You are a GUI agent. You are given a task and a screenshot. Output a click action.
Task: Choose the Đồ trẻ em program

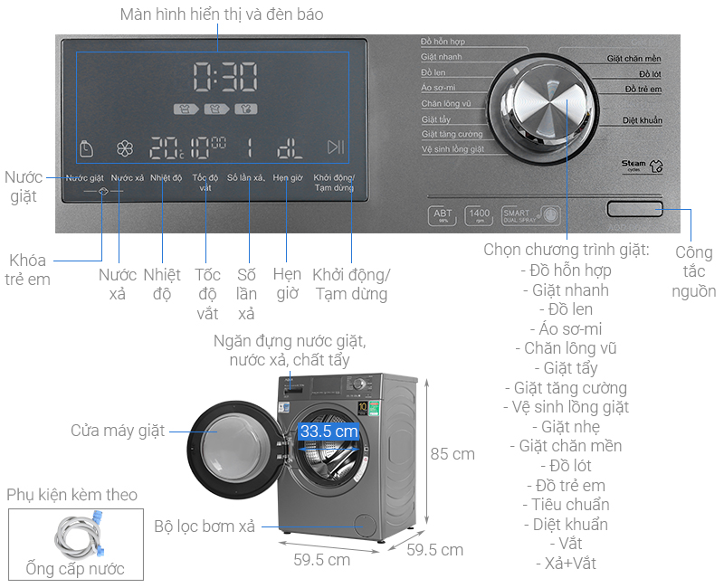[643, 89]
